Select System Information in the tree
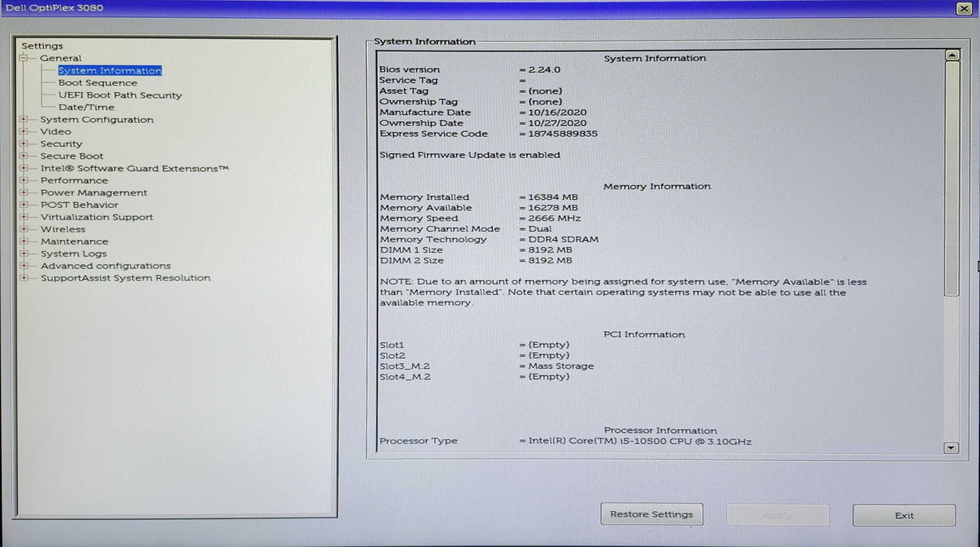This screenshot has height=547, width=980. tap(109, 70)
